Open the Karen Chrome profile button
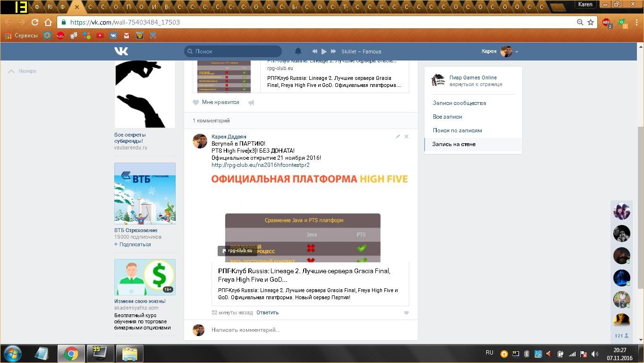Screen dimensions: 644x363 point(585,4)
